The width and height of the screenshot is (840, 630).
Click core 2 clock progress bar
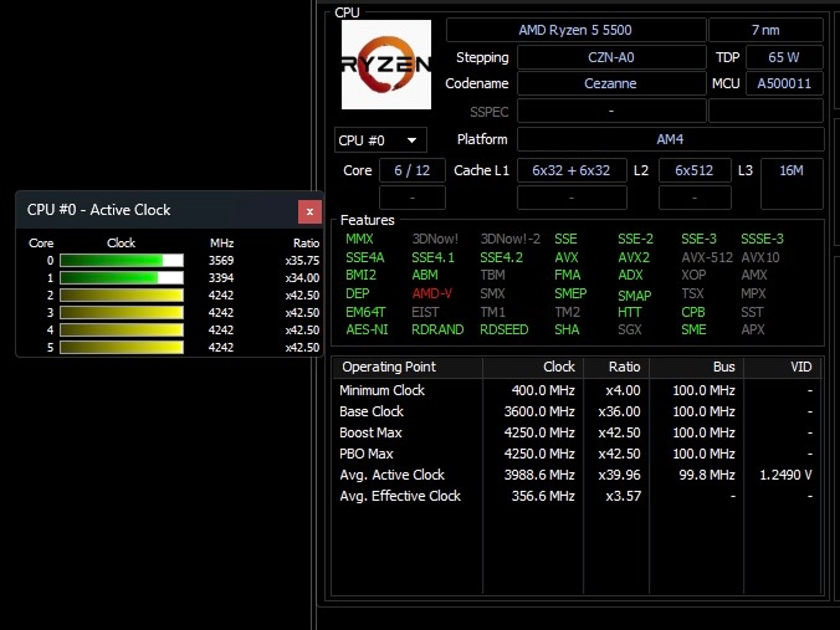[121, 295]
